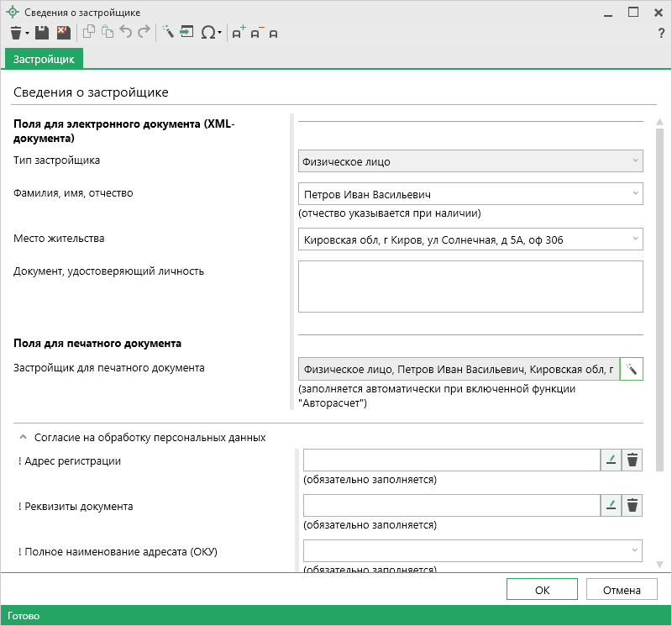Click autofill wand beside Застройщик для печатного документа
Viewport: 672px width, 626px height.
coord(632,369)
